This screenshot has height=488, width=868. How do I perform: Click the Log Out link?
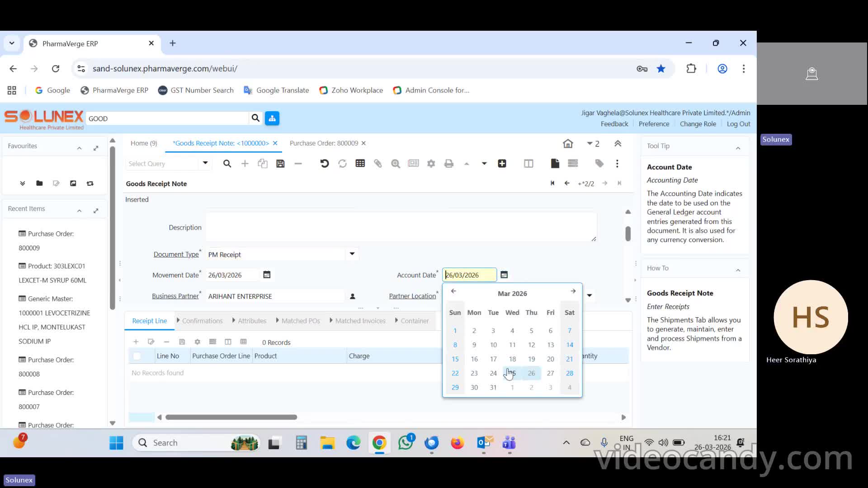738,124
